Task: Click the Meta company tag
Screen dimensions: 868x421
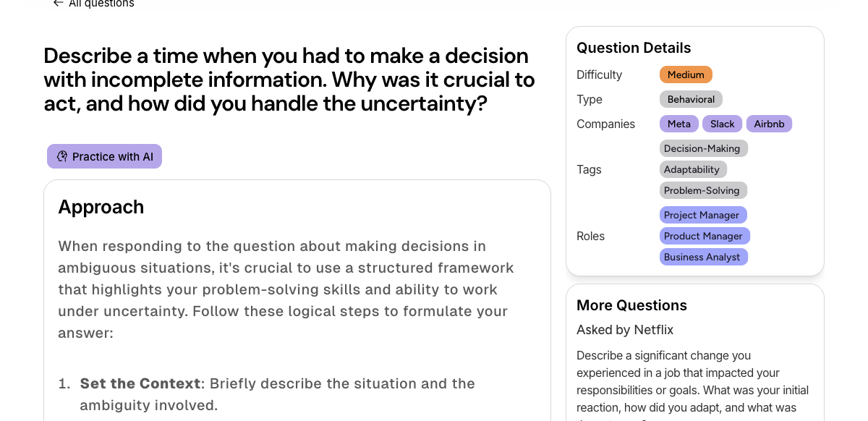Action: (x=678, y=124)
